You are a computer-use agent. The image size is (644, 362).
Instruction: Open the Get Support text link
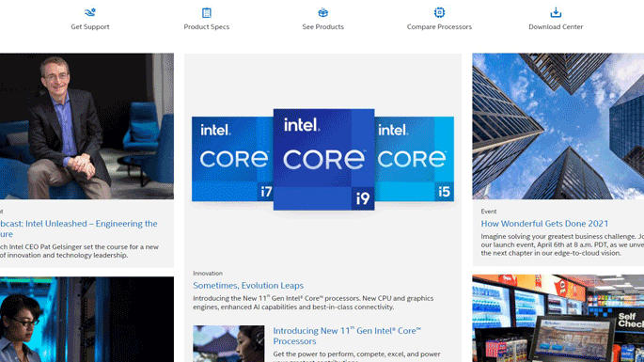coord(90,26)
